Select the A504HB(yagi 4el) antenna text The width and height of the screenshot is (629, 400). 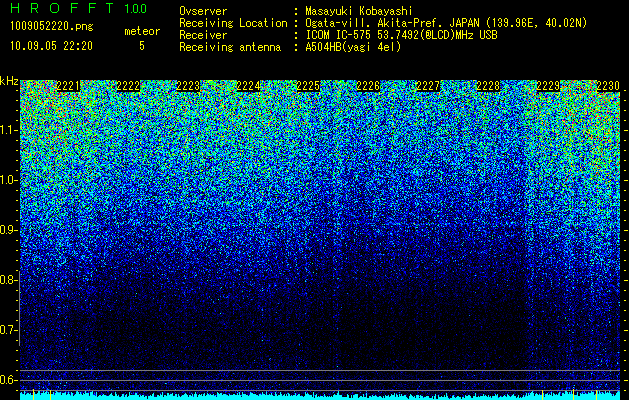click(x=353, y=47)
